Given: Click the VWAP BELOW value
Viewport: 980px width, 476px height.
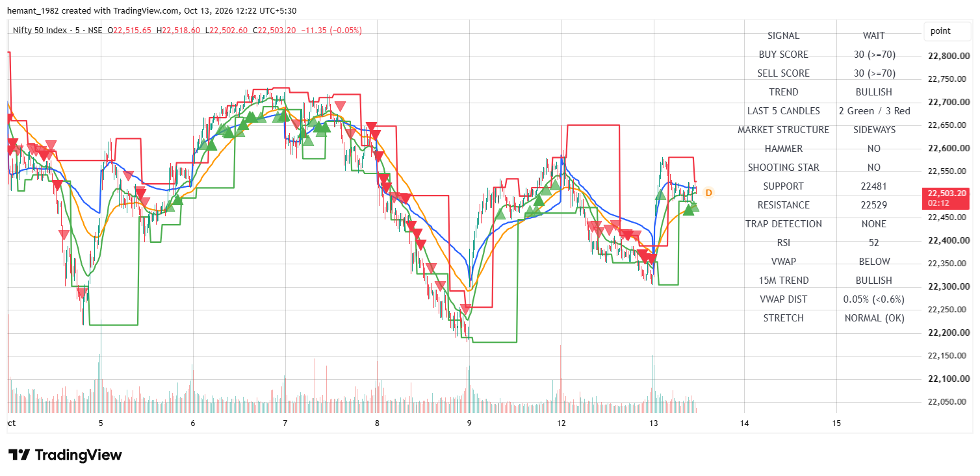Looking at the screenshot, I should (x=874, y=262).
